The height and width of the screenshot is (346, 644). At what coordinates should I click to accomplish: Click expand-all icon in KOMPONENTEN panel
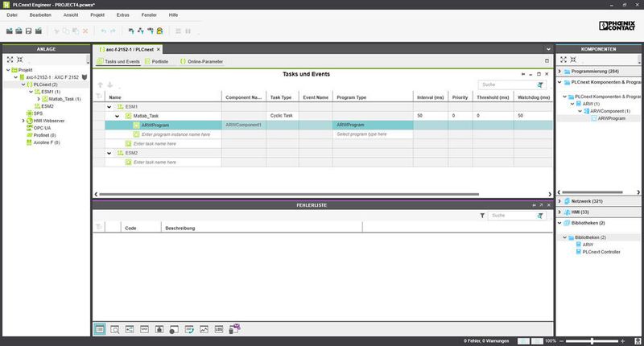pos(563,60)
